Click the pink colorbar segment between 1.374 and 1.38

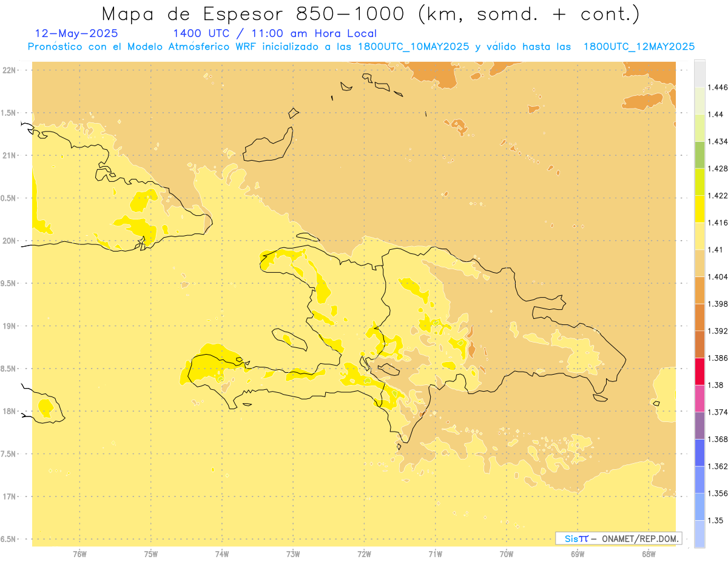pyautogui.click(x=699, y=398)
